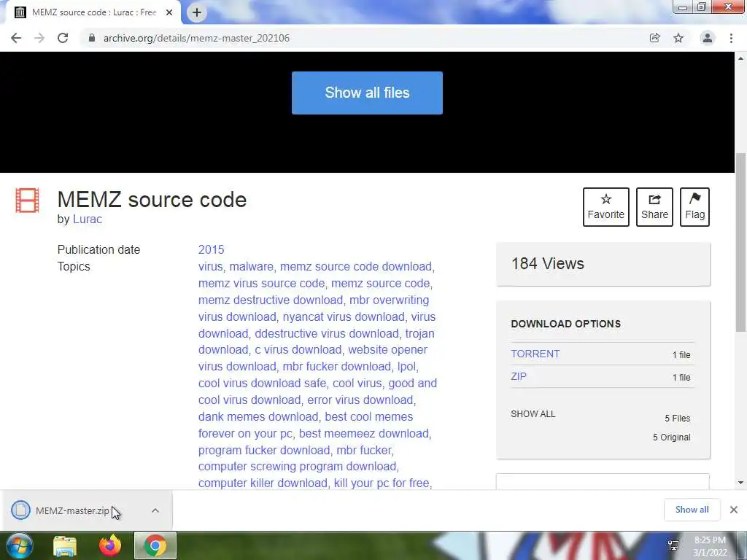
Task: Open 'mbr fucker download' topic link
Action: [337, 366]
